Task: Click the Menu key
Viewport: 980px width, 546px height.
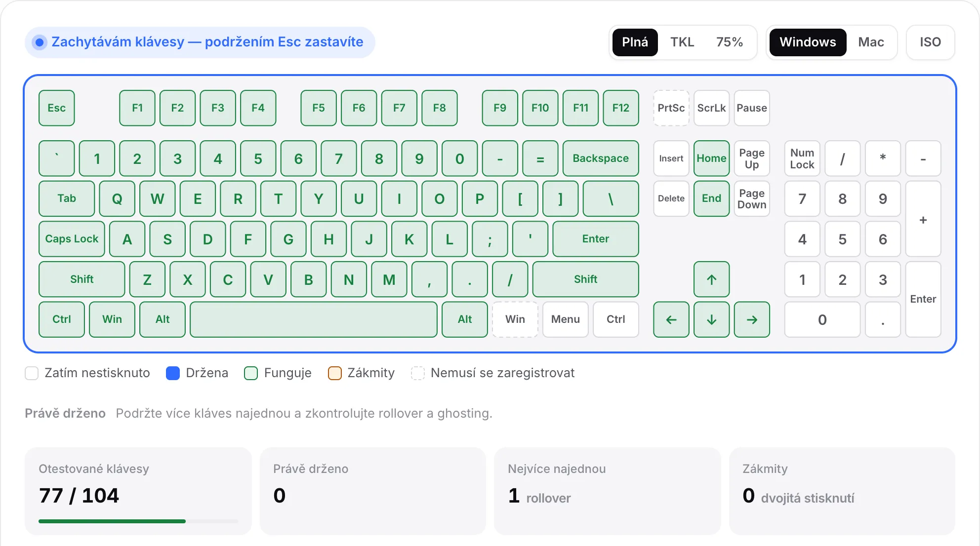Action: tap(566, 319)
